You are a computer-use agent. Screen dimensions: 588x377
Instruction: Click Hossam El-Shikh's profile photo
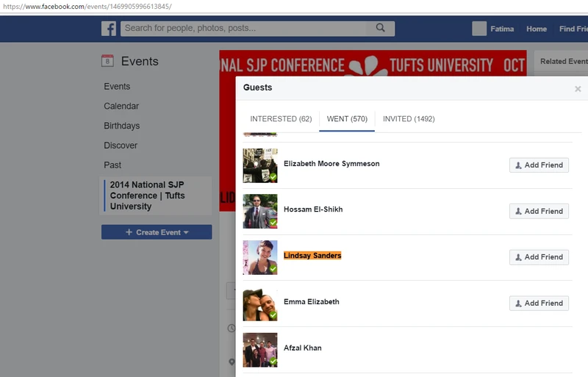point(260,211)
